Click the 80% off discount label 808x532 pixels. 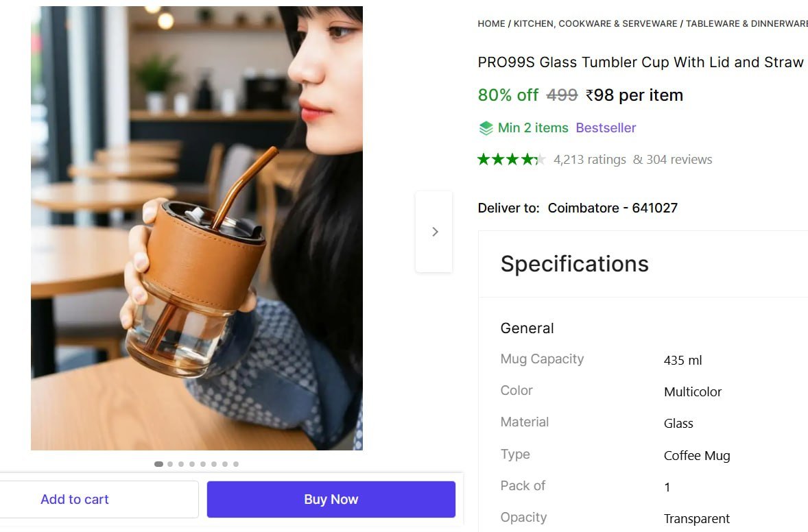pos(508,95)
